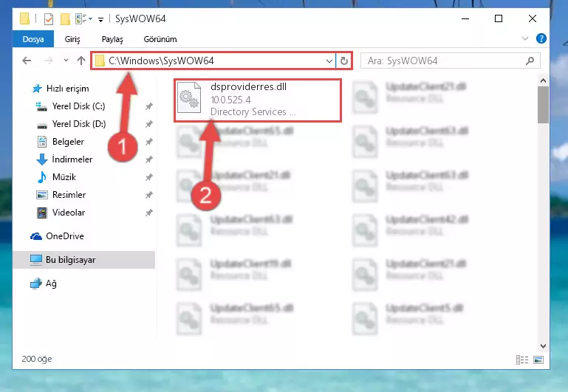568x392 pixels.
Task: Refresh the folder with the refresh button
Action: (x=344, y=61)
